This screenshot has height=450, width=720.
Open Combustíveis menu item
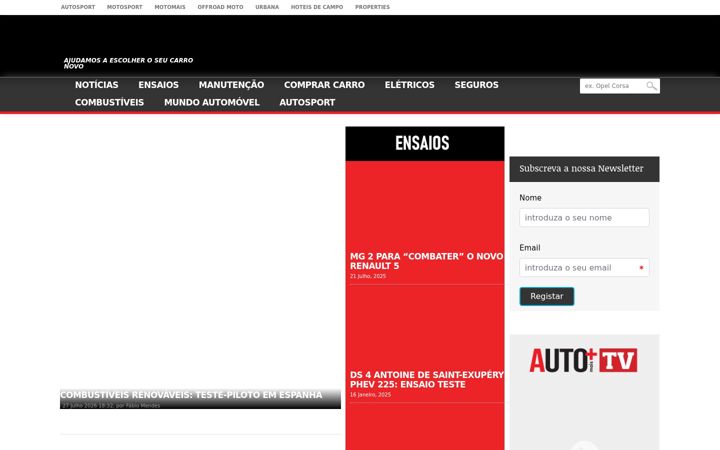point(109,102)
